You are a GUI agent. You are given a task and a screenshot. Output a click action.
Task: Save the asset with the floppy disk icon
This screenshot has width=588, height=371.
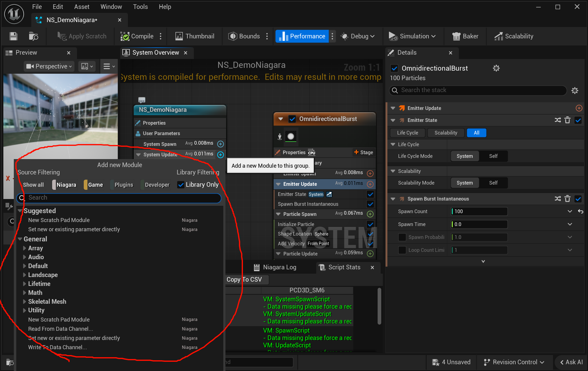pyautogui.click(x=13, y=36)
